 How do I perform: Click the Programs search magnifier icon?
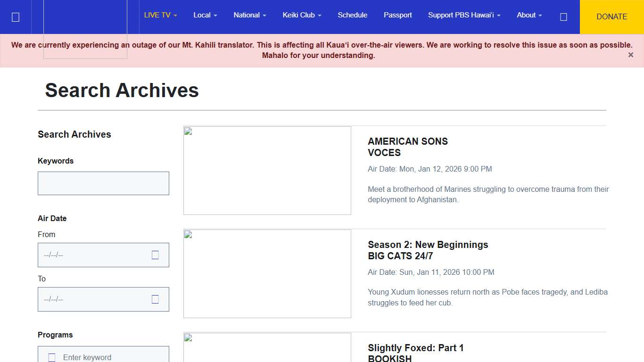(52, 357)
